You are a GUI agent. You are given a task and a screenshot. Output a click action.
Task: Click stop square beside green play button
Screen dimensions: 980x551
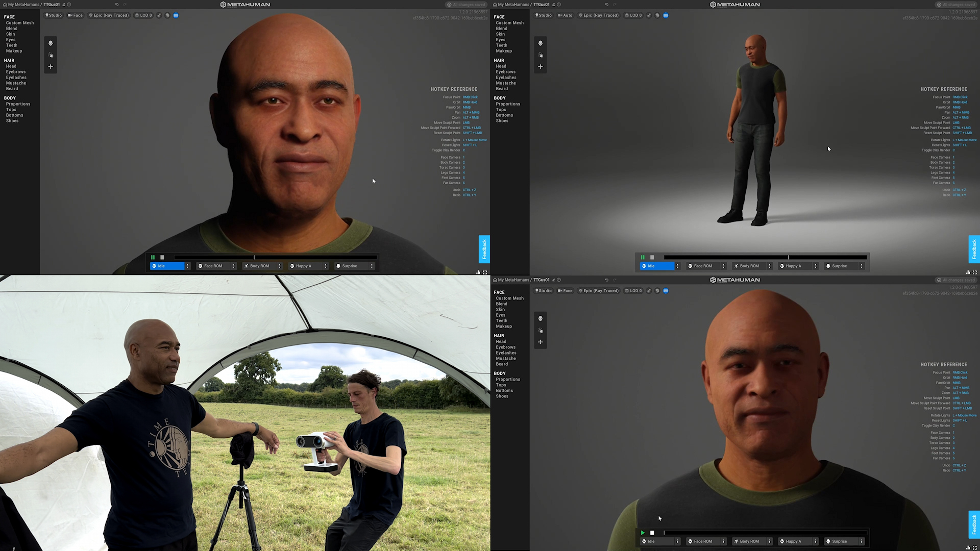coord(652,533)
